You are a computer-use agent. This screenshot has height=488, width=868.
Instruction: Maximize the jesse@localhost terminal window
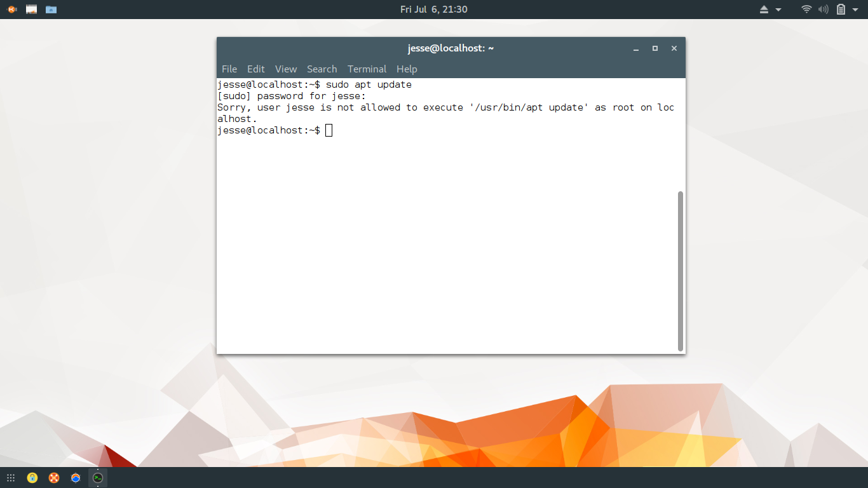(x=655, y=48)
